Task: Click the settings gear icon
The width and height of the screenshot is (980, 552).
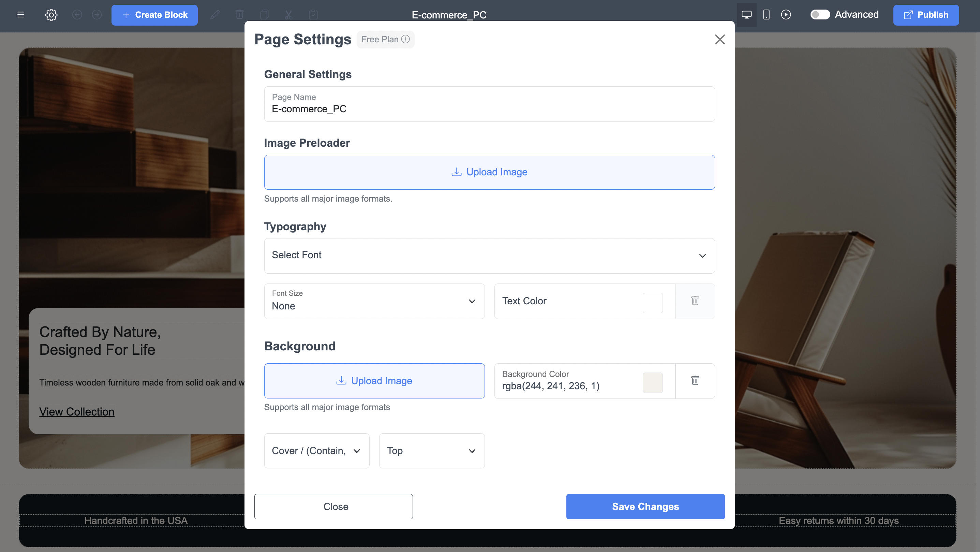Action: pos(51,15)
